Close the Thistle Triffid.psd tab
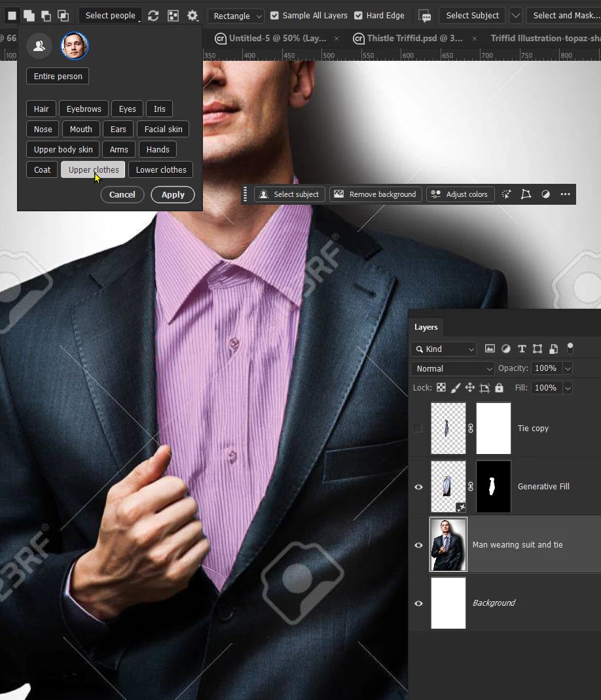 tap(475, 39)
